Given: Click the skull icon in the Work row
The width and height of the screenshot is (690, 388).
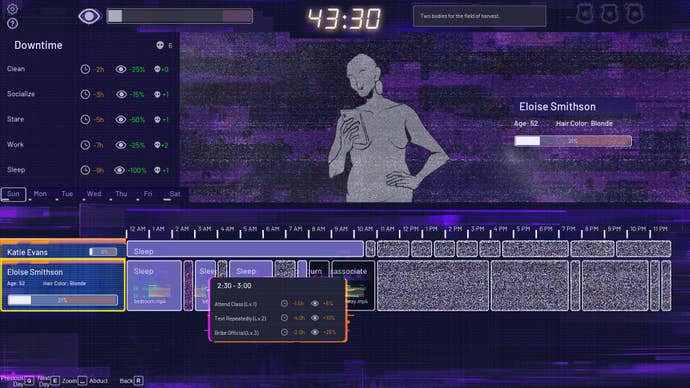Looking at the screenshot, I should [157, 145].
